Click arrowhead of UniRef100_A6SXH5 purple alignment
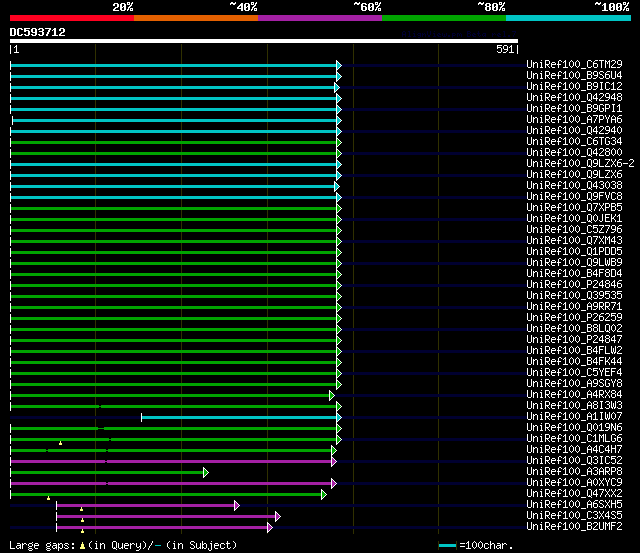 click(237, 505)
